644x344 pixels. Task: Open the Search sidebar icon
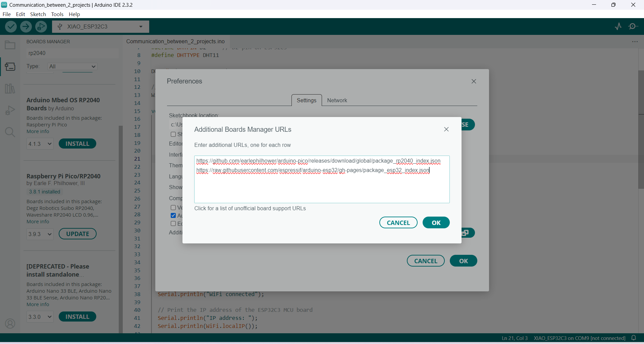tap(10, 132)
